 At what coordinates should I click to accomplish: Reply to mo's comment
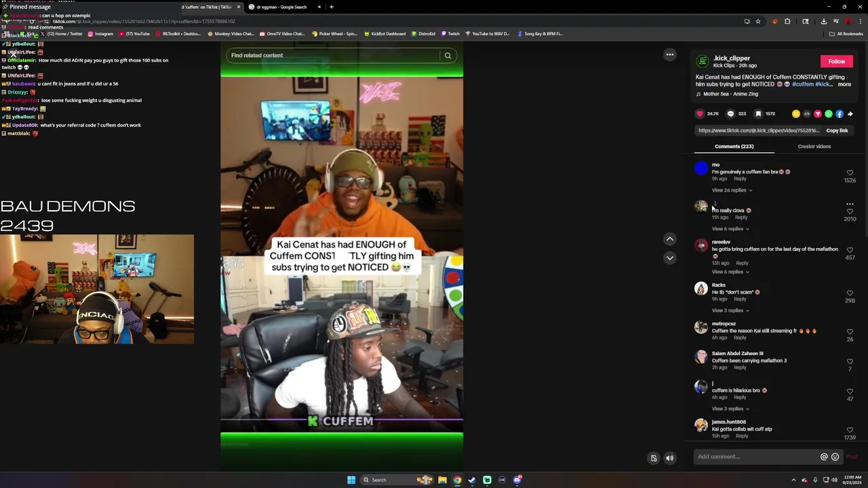pyautogui.click(x=740, y=179)
